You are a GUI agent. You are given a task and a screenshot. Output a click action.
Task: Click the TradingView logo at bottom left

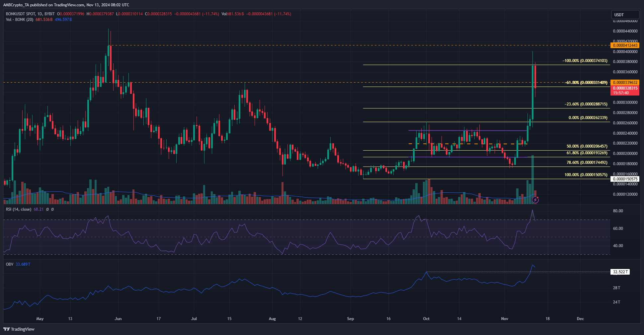[x=19, y=329]
